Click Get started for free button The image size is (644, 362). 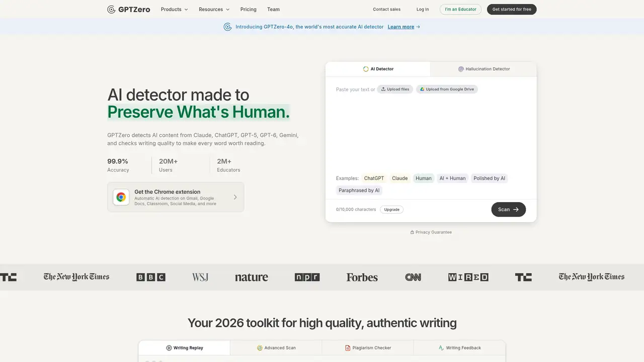(512, 9)
